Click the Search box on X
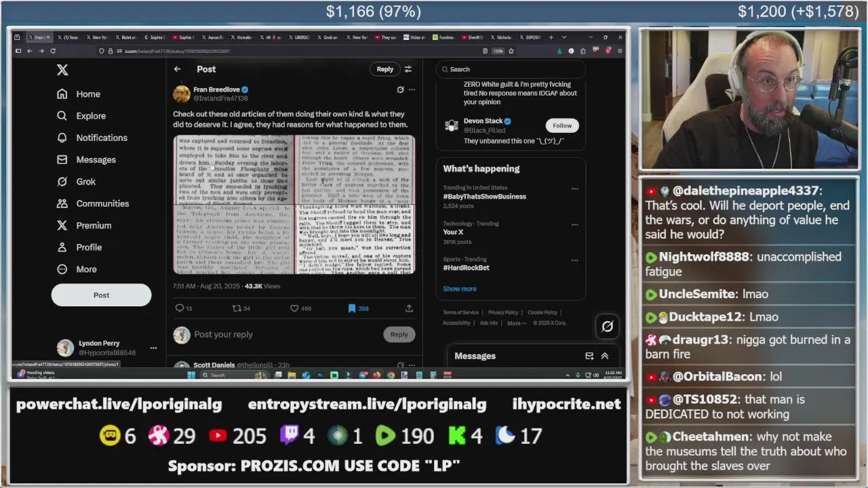Viewport: 868px width, 488px height. coord(511,69)
